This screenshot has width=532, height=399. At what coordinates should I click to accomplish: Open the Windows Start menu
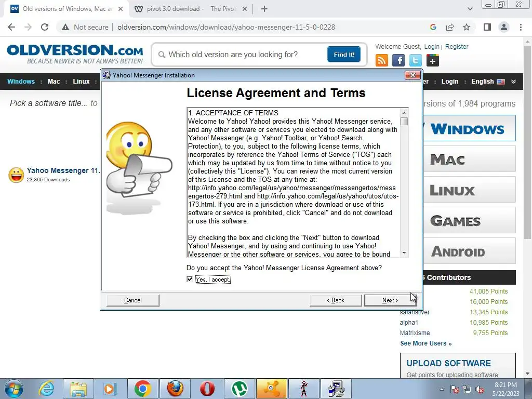(14, 389)
